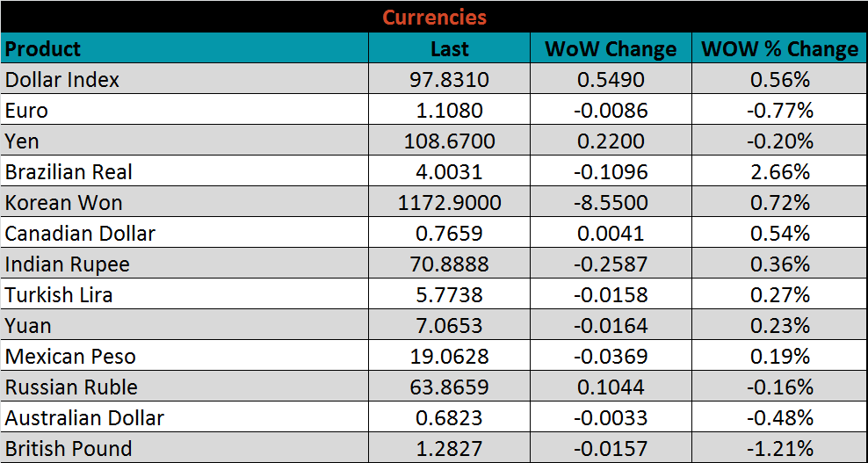Click the Last column header
868x463 pixels.
449,49
